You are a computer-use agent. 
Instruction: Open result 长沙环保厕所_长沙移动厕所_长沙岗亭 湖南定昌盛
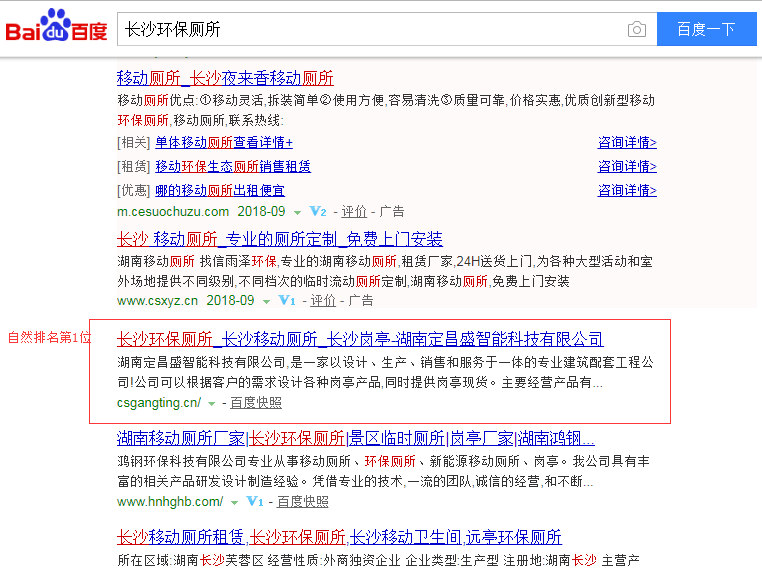tap(360, 339)
